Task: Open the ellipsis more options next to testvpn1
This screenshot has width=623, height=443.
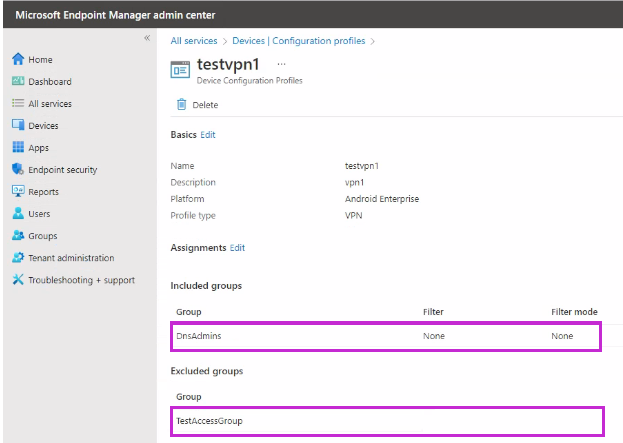Action: (x=281, y=64)
